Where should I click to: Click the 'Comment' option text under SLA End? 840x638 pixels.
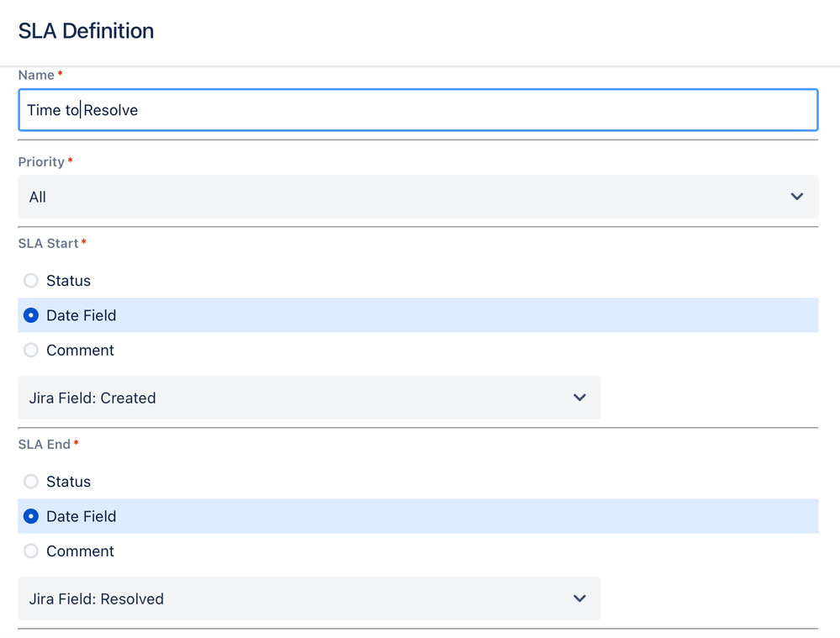point(80,551)
